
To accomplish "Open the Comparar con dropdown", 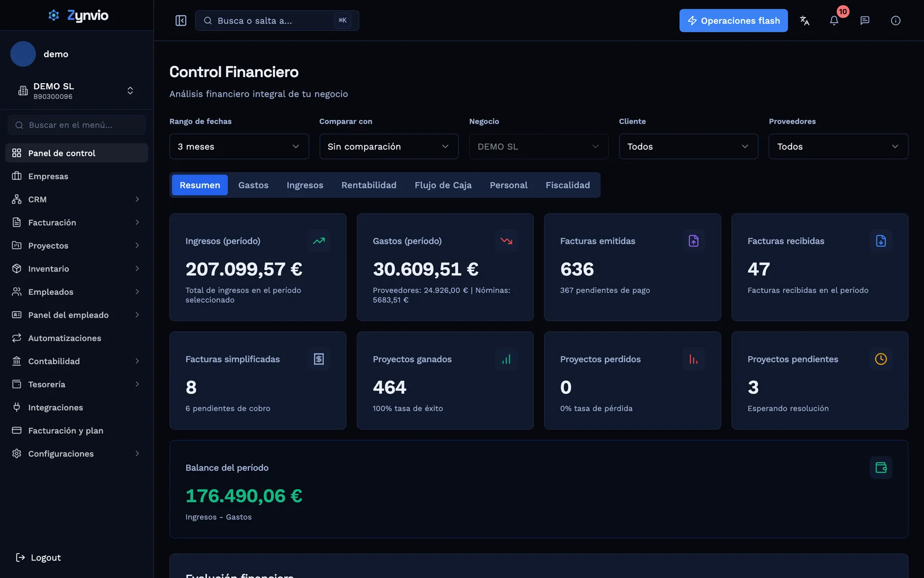I will (389, 146).
